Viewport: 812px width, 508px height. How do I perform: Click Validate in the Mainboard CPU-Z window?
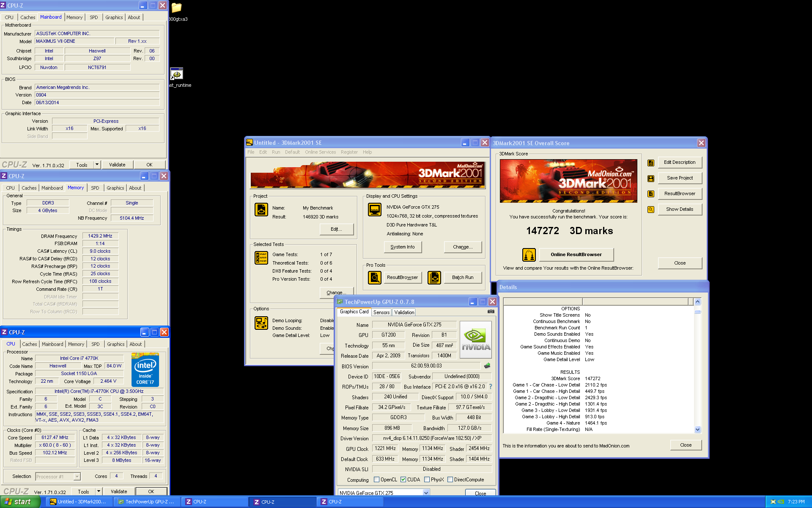117,165
